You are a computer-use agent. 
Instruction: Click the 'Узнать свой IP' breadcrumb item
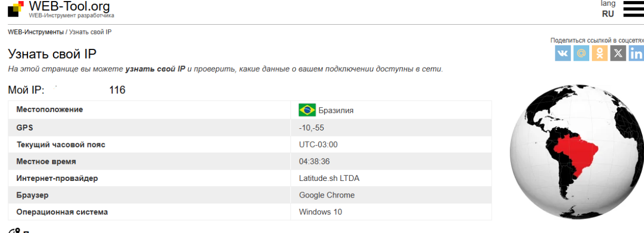[x=90, y=32]
